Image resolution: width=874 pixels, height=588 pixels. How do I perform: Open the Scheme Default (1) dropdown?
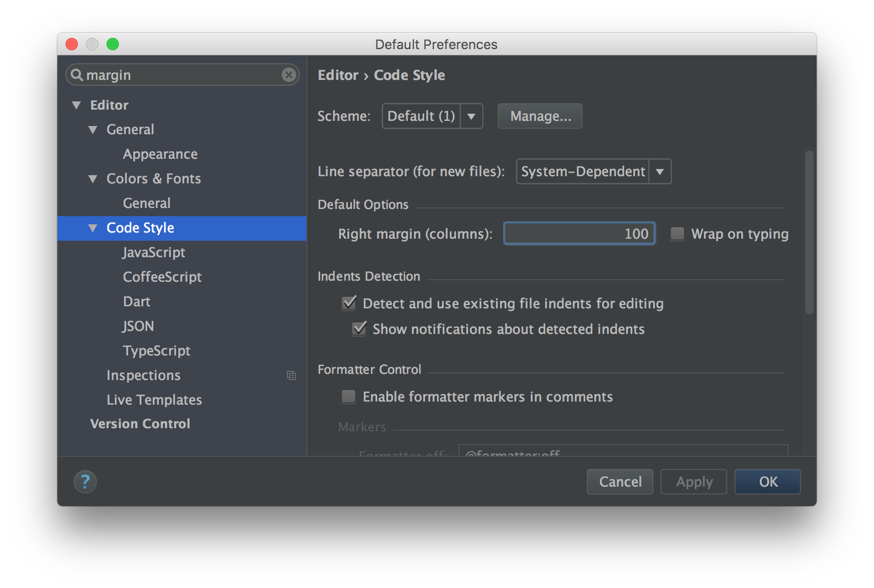[432, 116]
